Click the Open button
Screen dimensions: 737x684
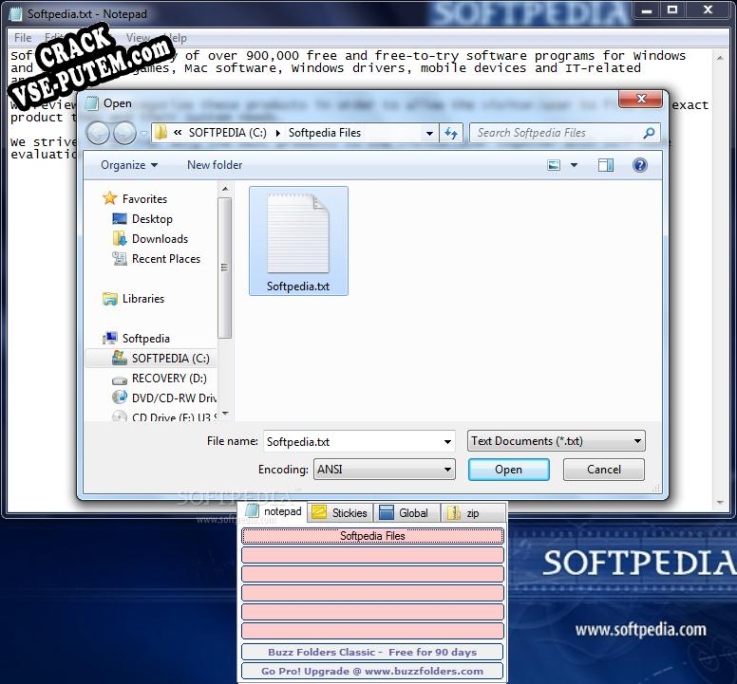(x=508, y=469)
